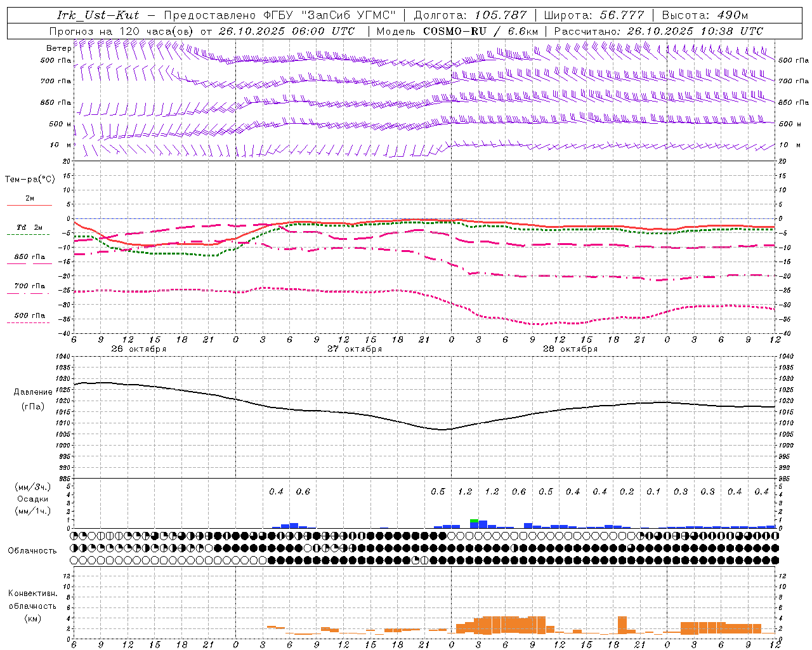Click the 0.2 three-hour precipitation value

pos(627,491)
